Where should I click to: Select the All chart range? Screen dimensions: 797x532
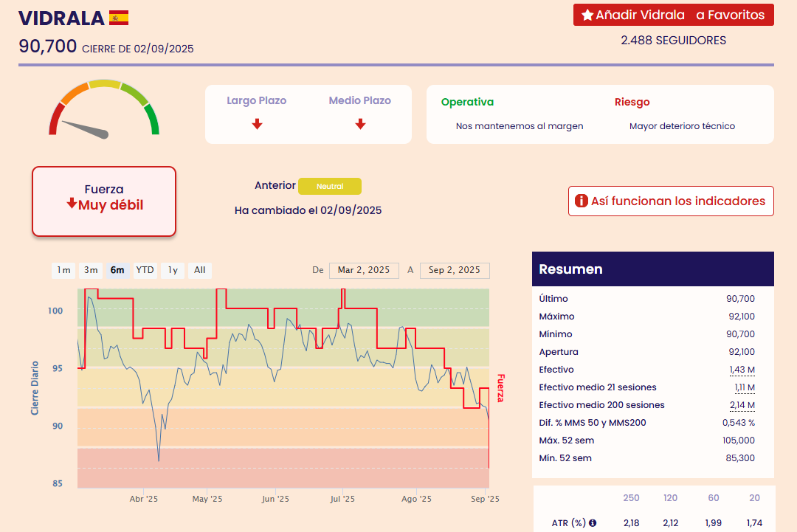(200, 270)
